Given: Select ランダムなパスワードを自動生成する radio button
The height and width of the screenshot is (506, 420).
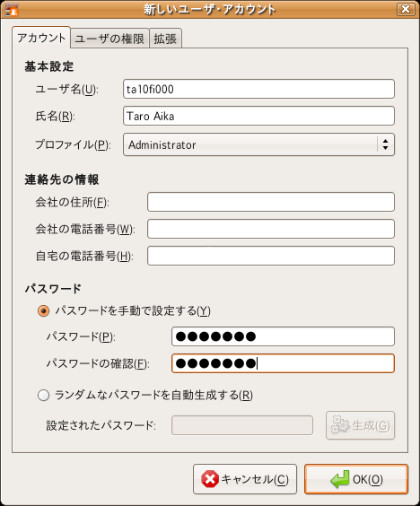Looking at the screenshot, I should [44, 395].
